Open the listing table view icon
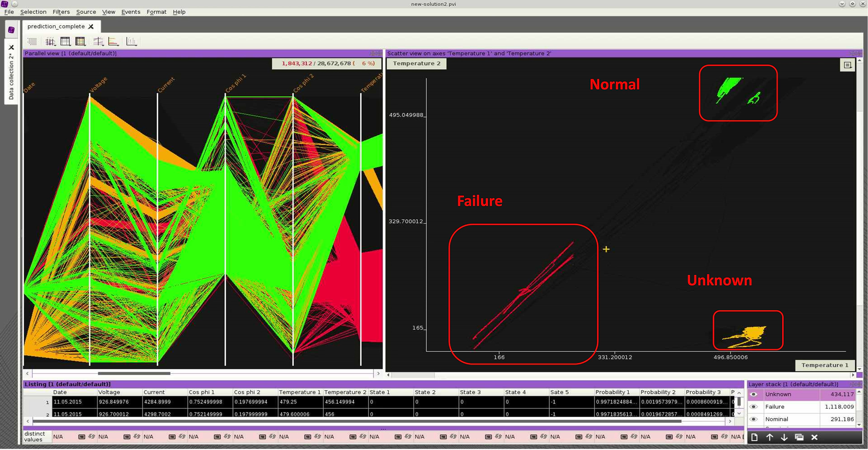868x450 pixels. [x=66, y=42]
